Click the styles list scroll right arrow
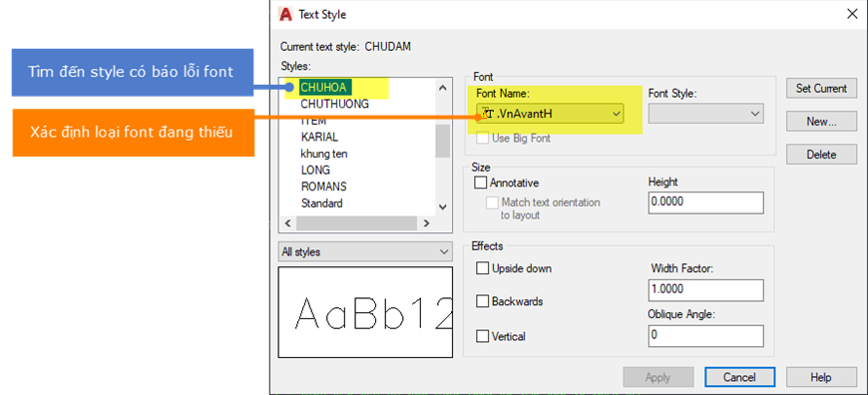The width and height of the screenshot is (868, 395). point(426,223)
